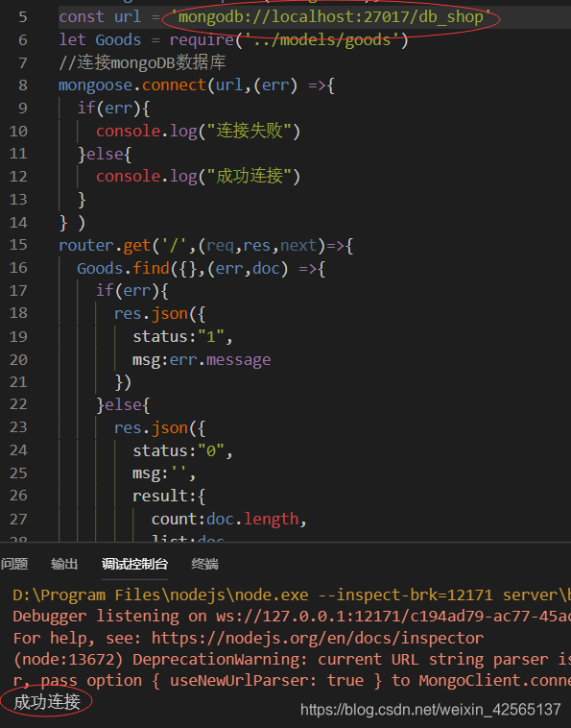This screenshot has height=728, width=571.
Task: Click the Debugger listening on ws:// line
Action: click(x=292, y=616)
